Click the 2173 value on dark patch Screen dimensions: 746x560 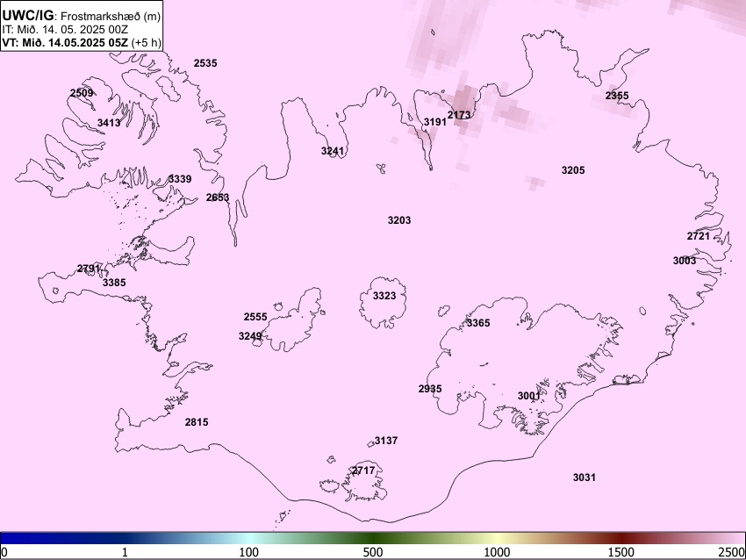459,115
